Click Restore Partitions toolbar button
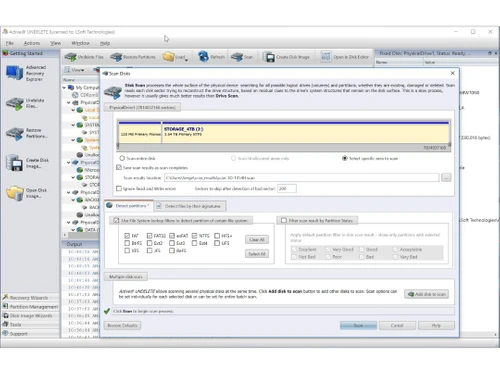This screenshot has width=500, height=375. pos(133,57)
